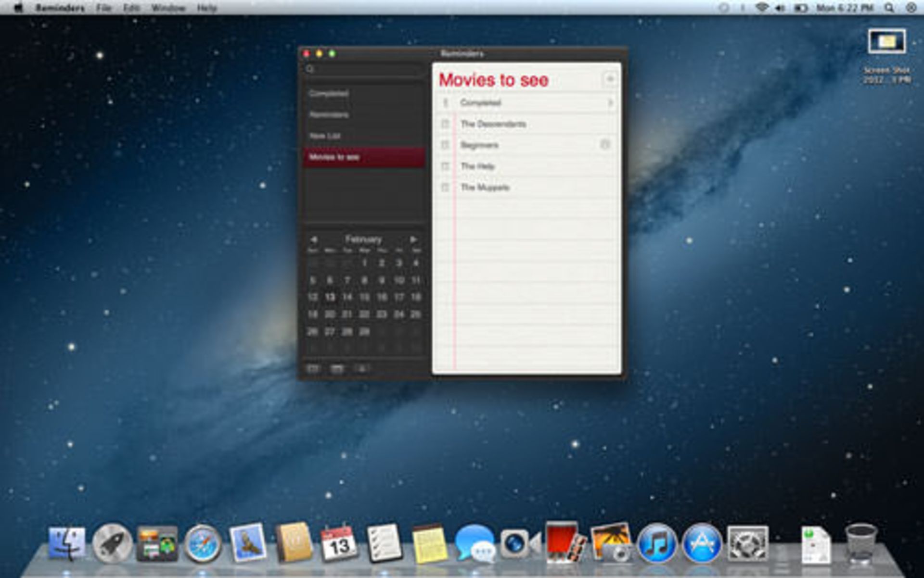The width and height of the screenshot is (924, 578).
Task: Select the Reminders list in the sidebar
Action: [330, 114]
